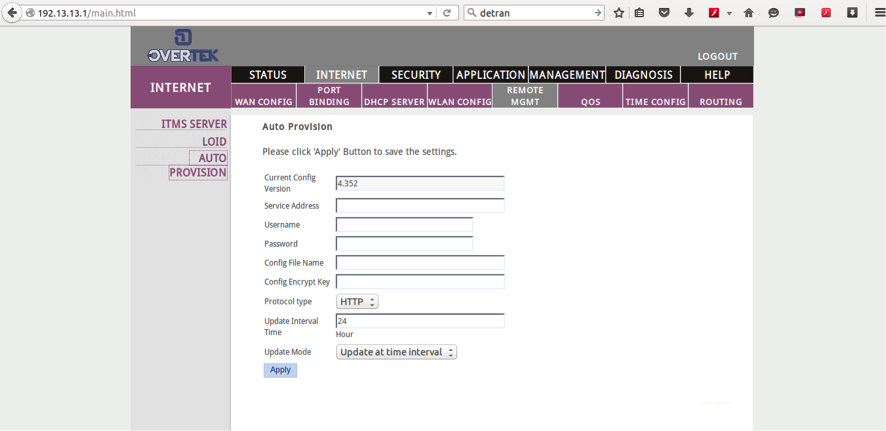Click the browser address bar URL
Viewport: 886px width, 431px height.
click(226, 12)
